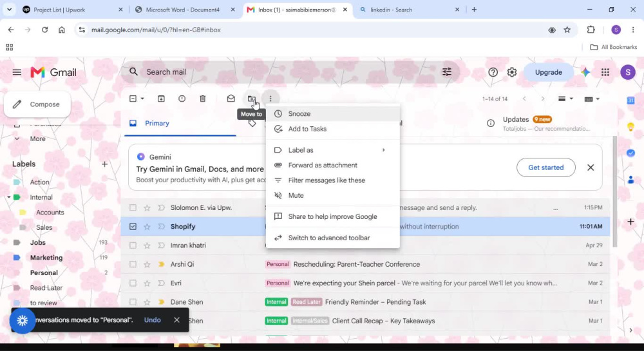The image size is (644, 351).
Task: Click Get started on Gemini banner
Action: 546,167
